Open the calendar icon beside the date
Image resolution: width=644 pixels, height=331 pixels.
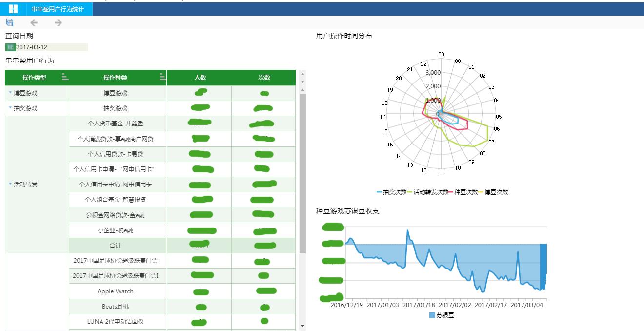[9, 47]
